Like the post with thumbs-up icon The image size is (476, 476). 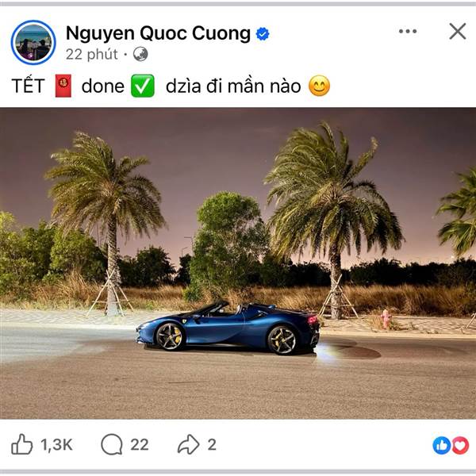[22, 444]
